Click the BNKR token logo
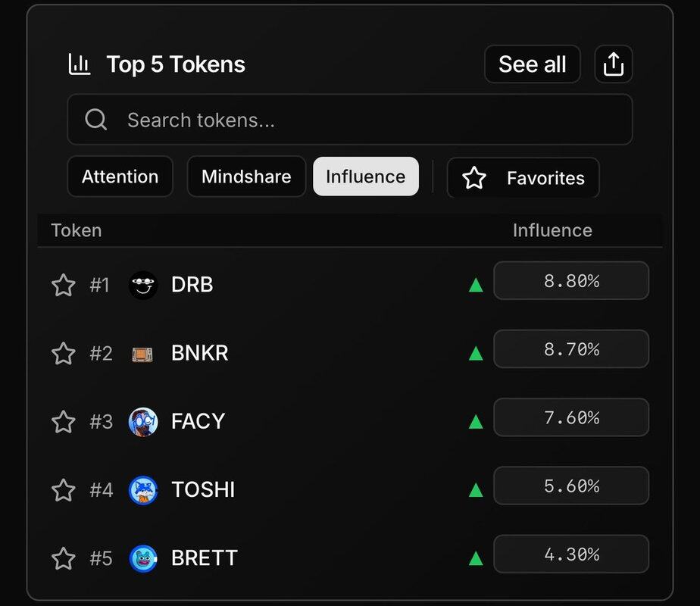Screen dimensions: 700x606 pyautogui.click(x=142, y=354)
